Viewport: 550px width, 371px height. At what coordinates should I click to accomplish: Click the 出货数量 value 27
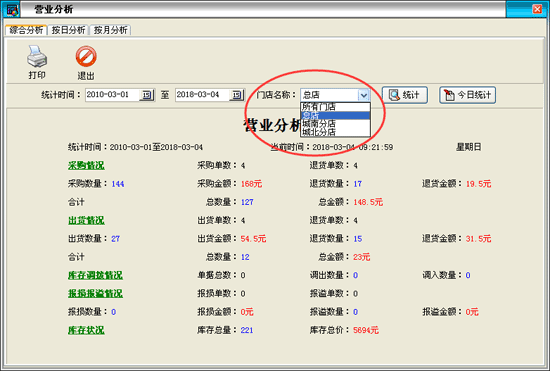point(115,239)
